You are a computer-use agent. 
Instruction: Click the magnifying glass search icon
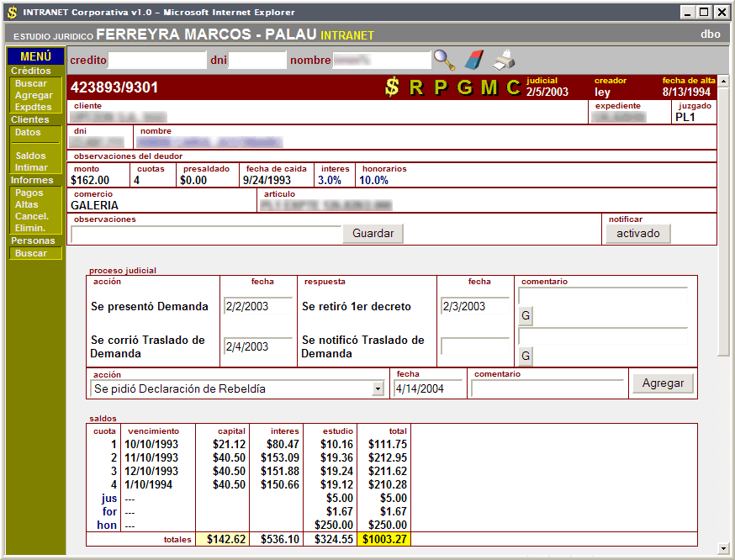coord(444,60)
